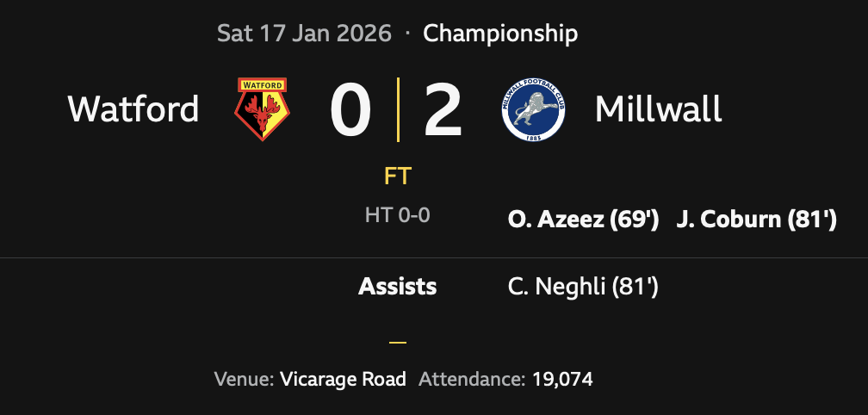868x415 pixels.
Task: Click the match date Sat 17 Jan 2026
Action: [x=304, y=34]
